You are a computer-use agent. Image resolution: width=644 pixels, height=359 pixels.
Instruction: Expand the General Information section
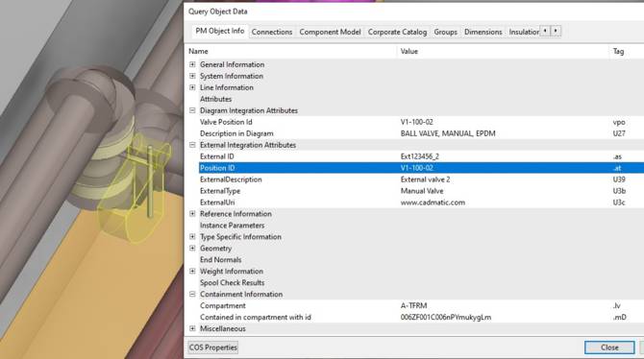[192, 64]
